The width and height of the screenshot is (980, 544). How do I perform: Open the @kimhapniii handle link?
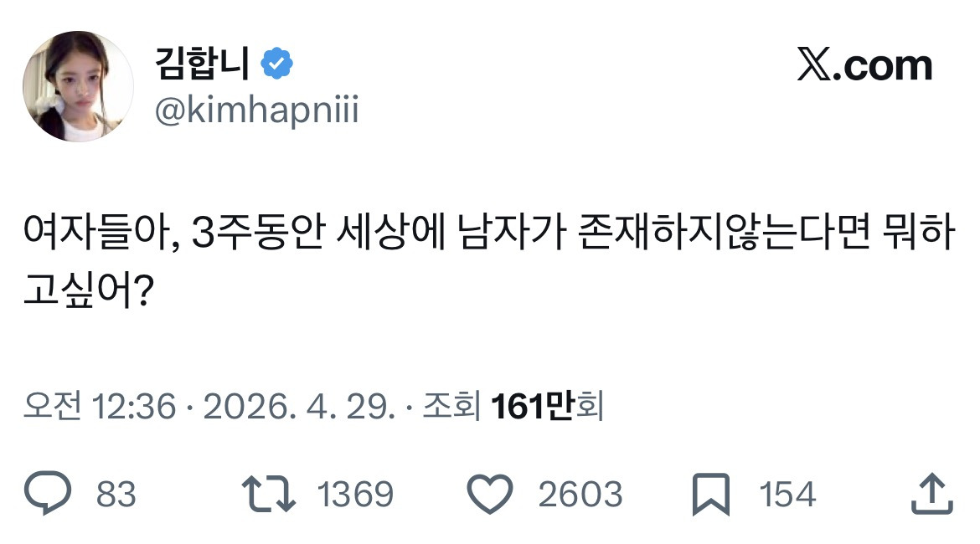tap(257, 110)
